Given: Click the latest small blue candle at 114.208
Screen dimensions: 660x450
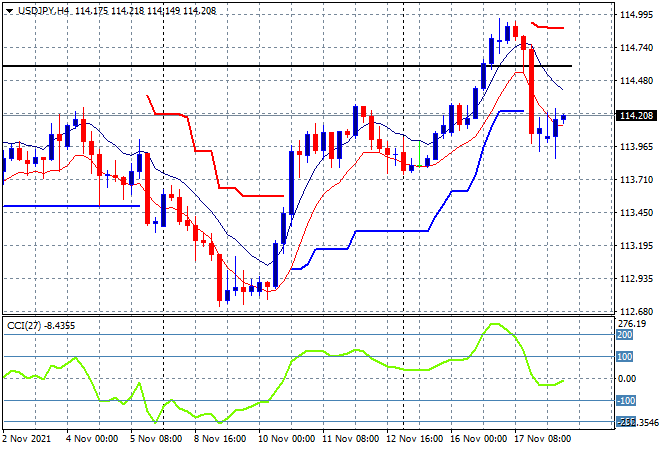Looking at the screenshot, I should [x=564, y=118].
